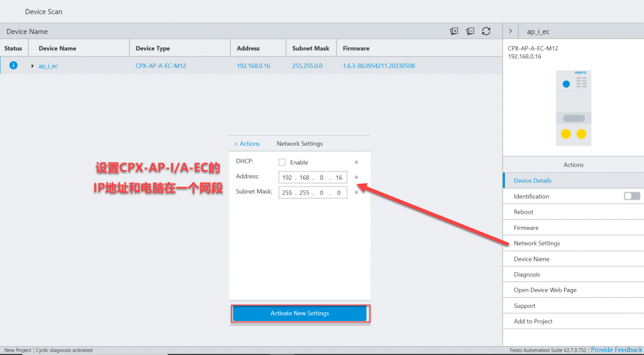Click the 255.255.0.0 subnet mask cell
Screen dimensions: 644x355
(307, 66)
